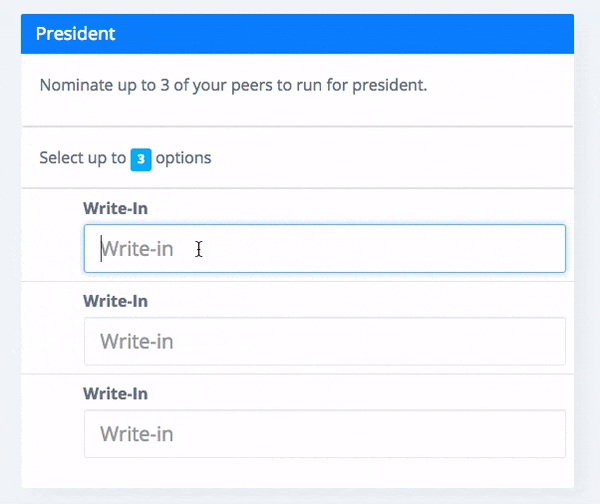Place cursor in the focused Write-in box
Viewport: 600px width, 504px height.
pyautogui.click(x=324, y=248)
